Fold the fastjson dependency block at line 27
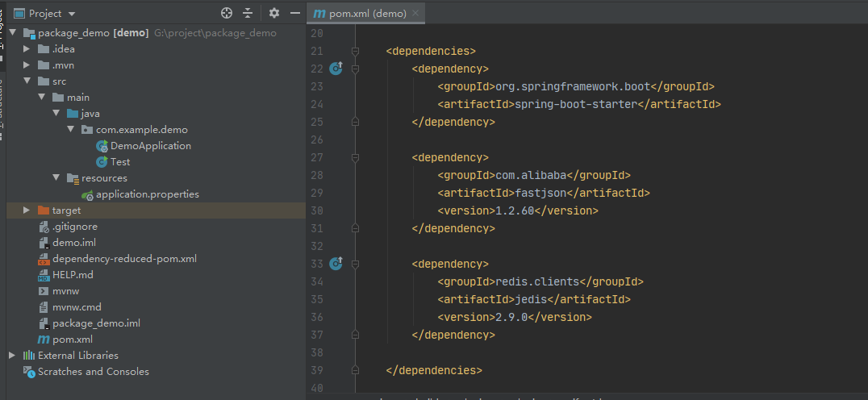This screenshot has width=868, height=400. pyautogui.click(x=356, y=158)
